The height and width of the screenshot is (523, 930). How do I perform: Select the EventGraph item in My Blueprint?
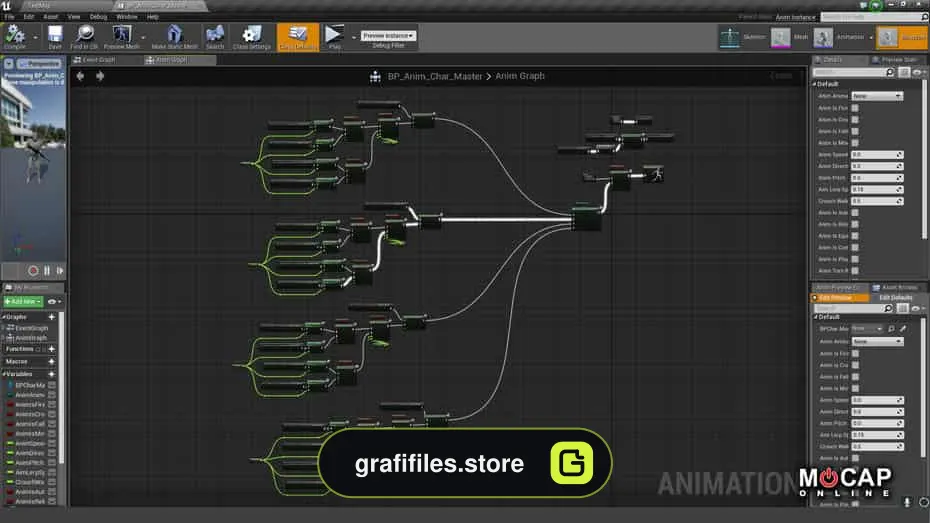pos(31,328)
